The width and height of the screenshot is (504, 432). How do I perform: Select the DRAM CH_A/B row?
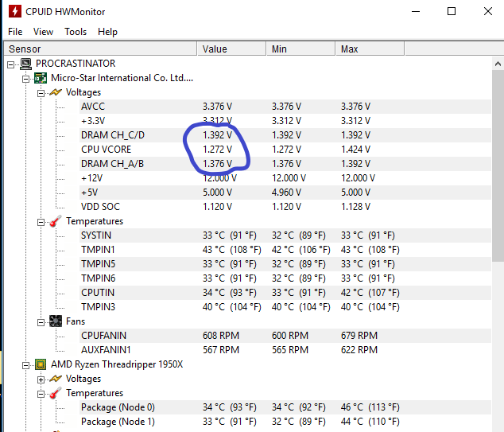tap(285, 164)
